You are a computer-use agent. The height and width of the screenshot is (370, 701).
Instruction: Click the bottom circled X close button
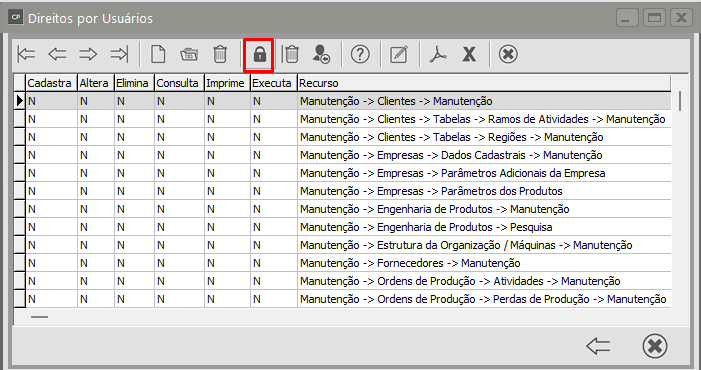coord(655,346)
